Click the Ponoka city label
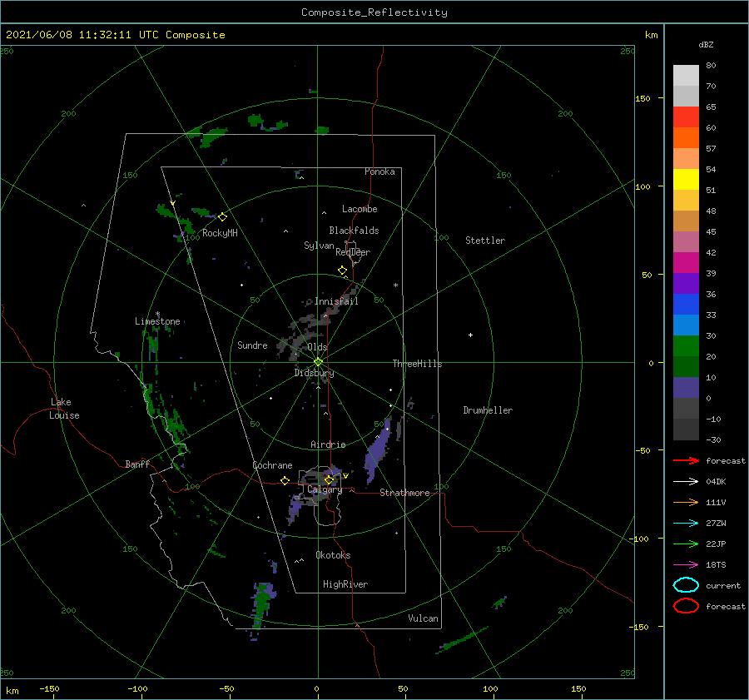 click(x=379, y=171)
